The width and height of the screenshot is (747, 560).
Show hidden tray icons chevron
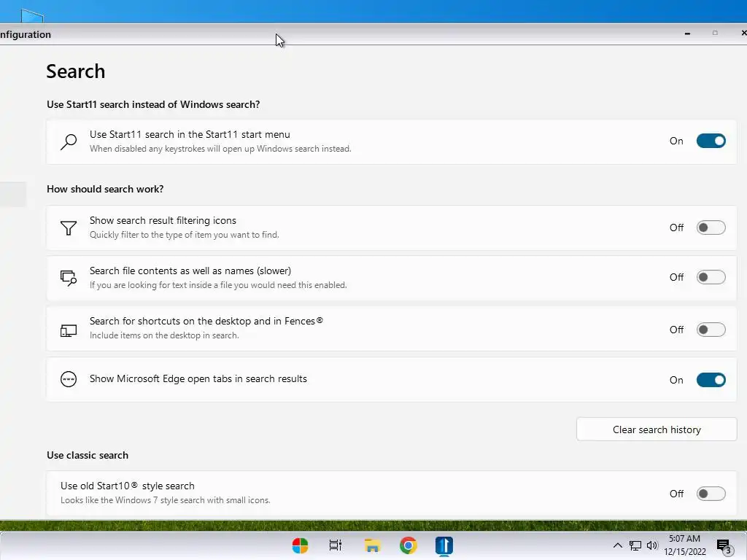point(617,545)
